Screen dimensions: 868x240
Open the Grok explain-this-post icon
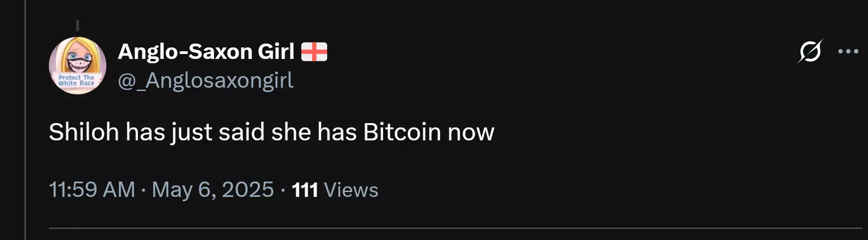click(x=810, y=51)
